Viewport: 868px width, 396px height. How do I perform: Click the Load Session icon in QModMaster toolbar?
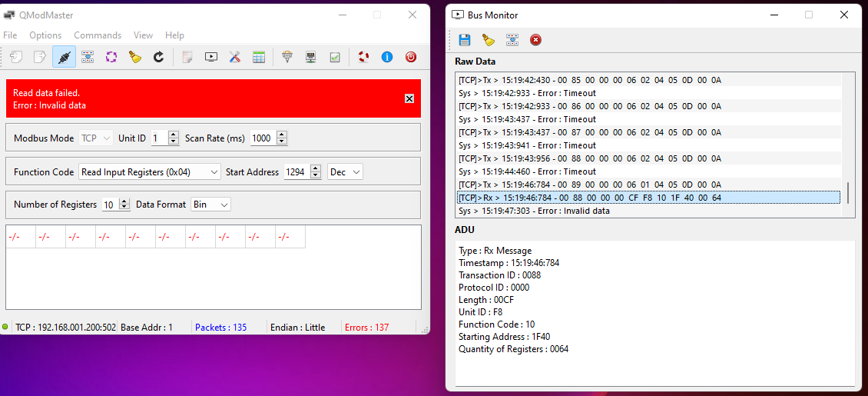click(x=17, y=56)
